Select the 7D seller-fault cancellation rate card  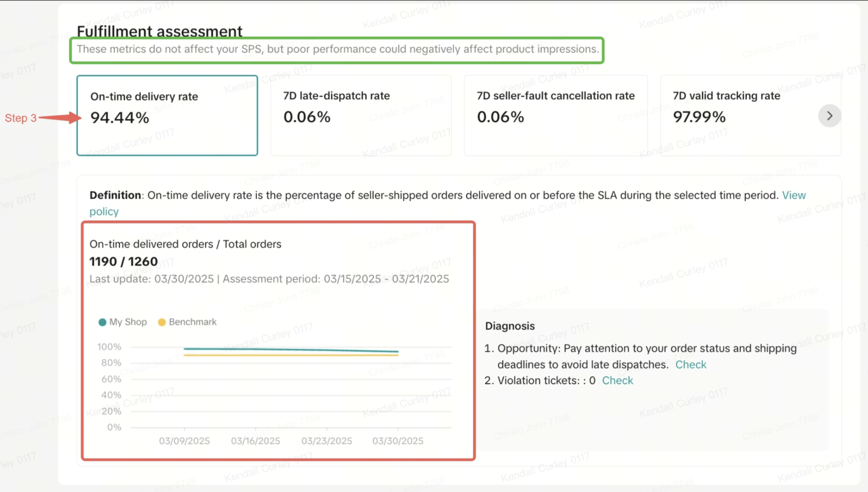(556, 115)
